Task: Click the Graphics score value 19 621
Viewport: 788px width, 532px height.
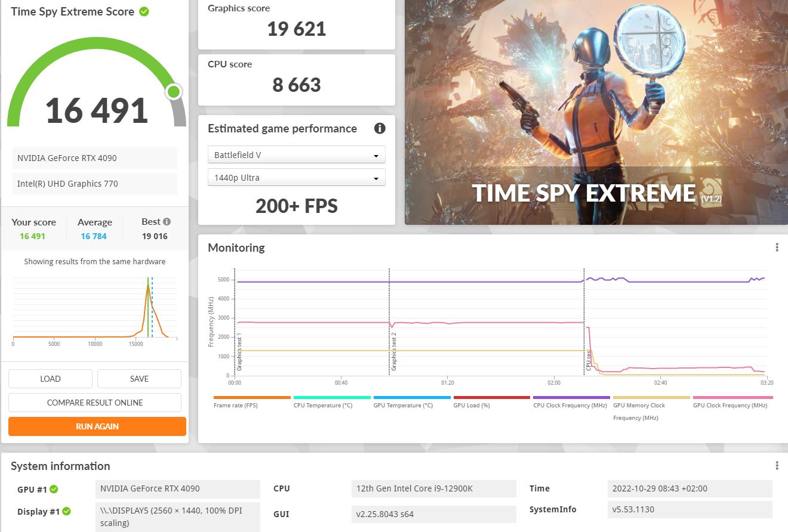Action: pos(297,29)
